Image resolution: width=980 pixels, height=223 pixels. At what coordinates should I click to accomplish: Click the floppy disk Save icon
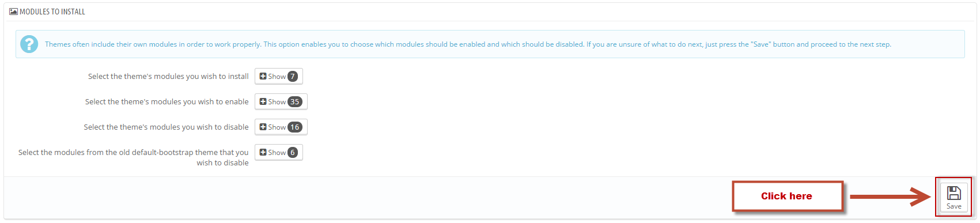(954, 193)
